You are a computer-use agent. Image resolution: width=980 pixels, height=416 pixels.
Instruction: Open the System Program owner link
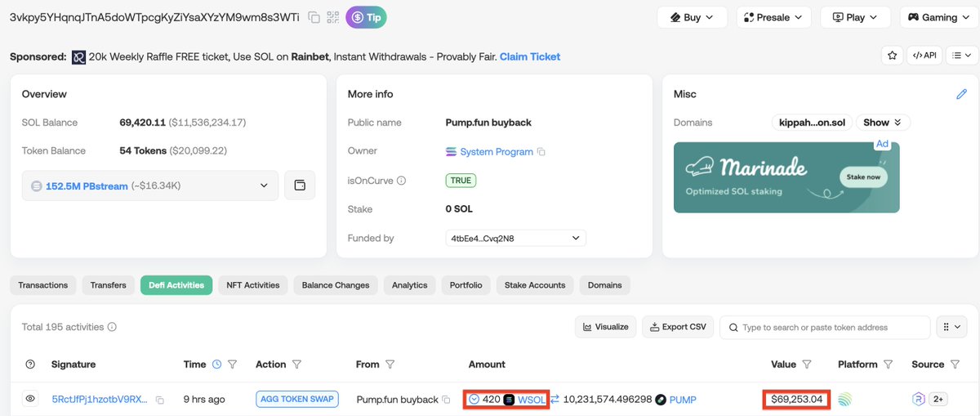tap(497, 152)
